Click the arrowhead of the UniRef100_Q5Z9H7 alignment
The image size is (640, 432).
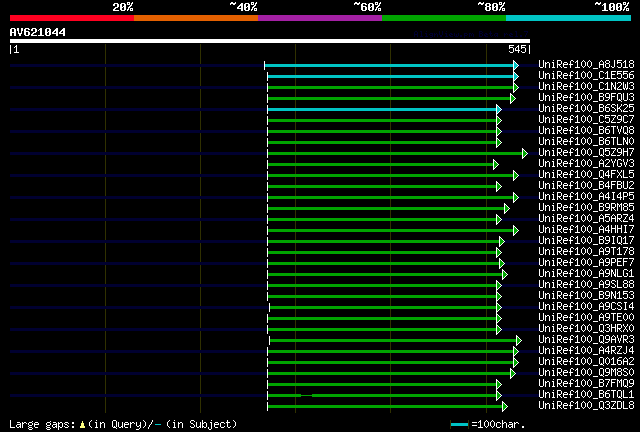(x=525, y=154)
